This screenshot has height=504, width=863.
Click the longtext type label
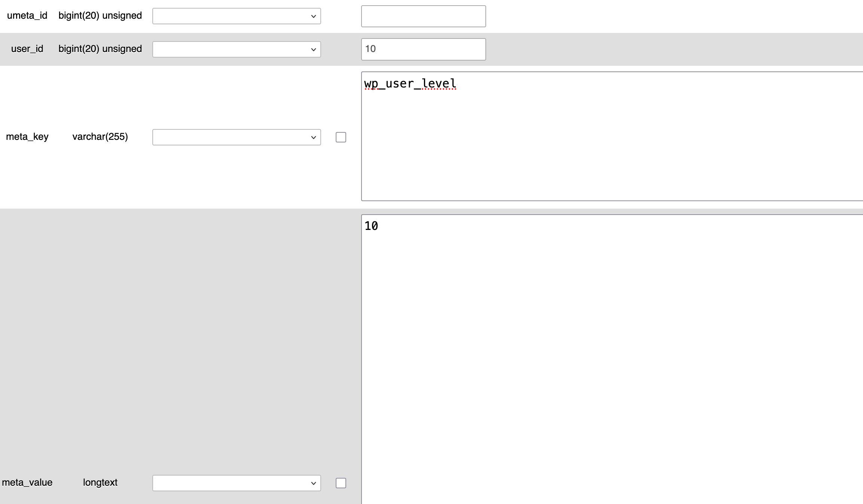[x=100, y=483]
